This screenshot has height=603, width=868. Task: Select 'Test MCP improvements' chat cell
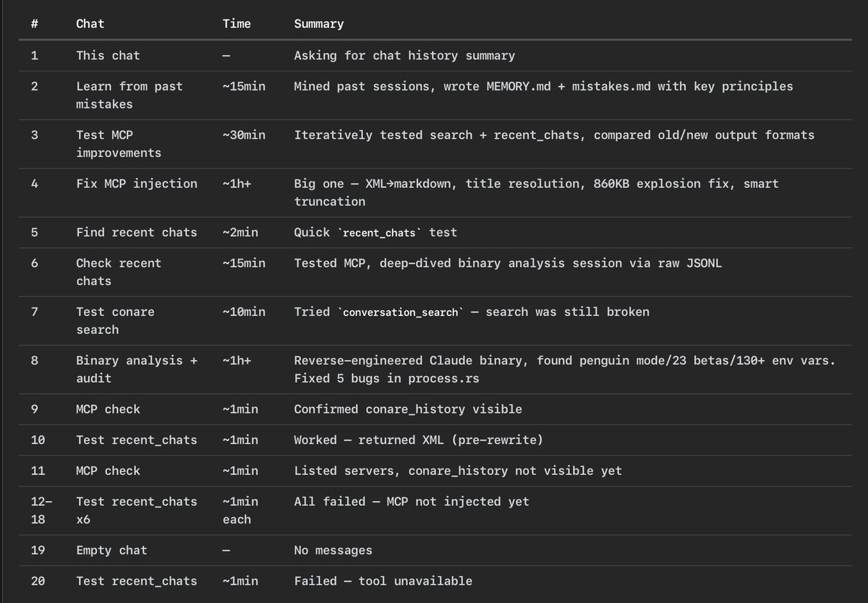click(x=119, y=144)
